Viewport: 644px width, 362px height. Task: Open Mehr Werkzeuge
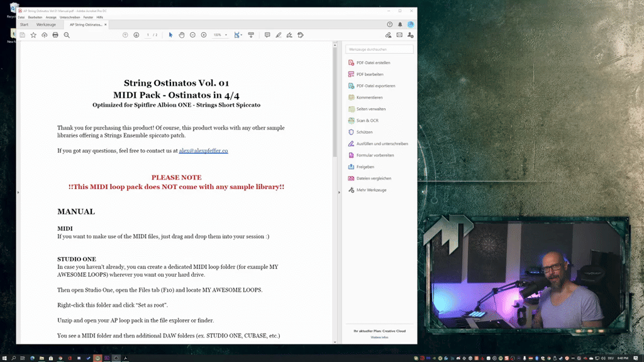click(x=367, y=190)
